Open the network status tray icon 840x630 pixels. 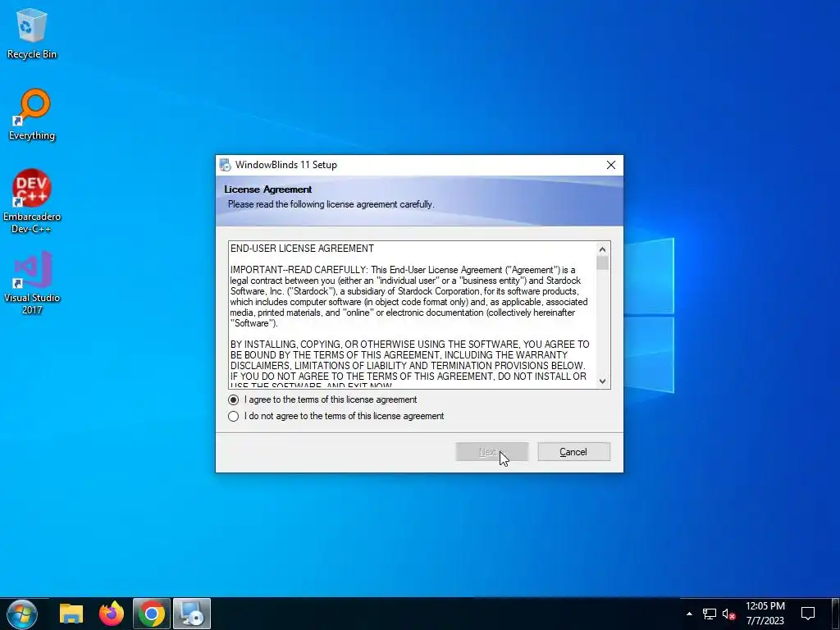tap(710, 614)
